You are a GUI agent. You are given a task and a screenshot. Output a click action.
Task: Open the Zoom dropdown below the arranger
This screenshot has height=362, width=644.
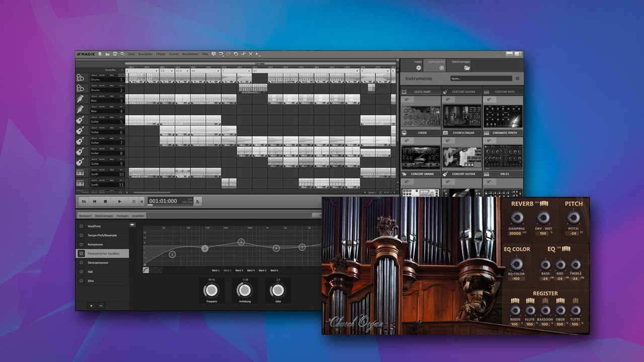373,193
